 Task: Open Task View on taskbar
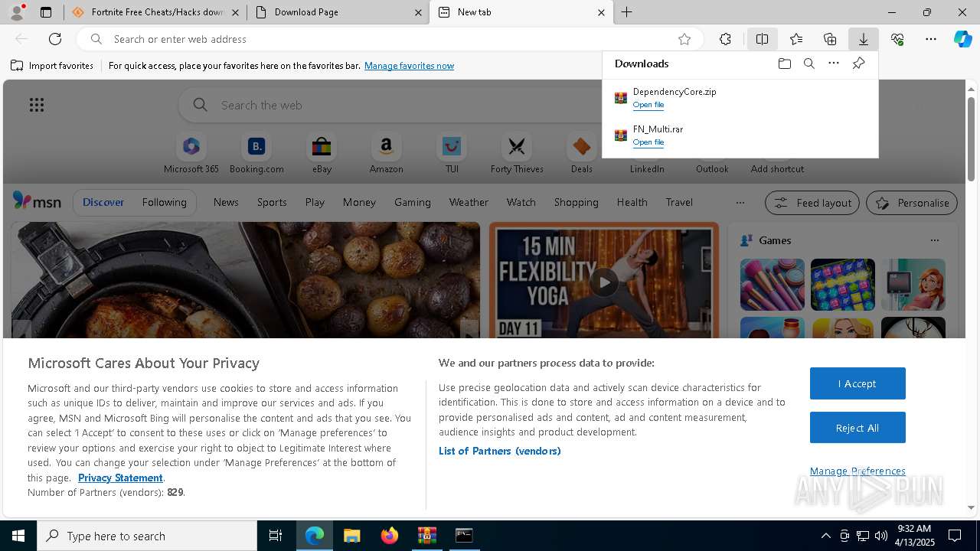click(276, 536)
